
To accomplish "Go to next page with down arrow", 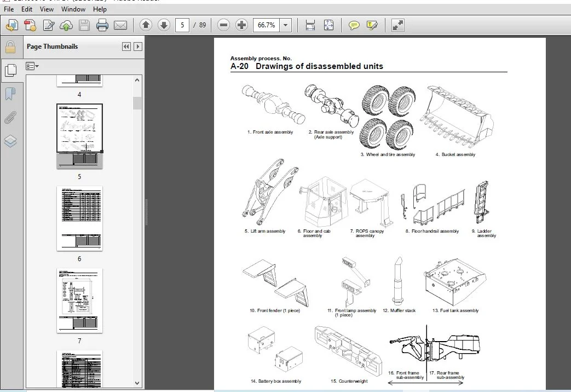I will click(x=164, y=25).
